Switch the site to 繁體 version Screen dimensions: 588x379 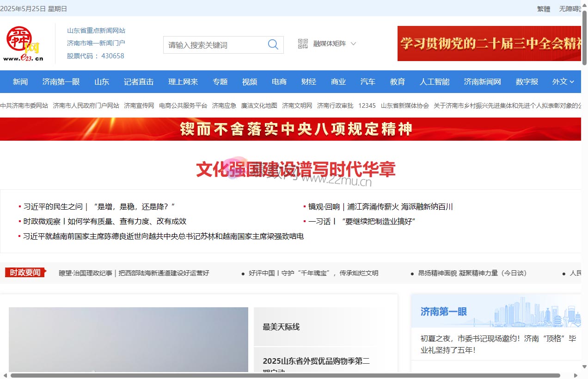544,8
